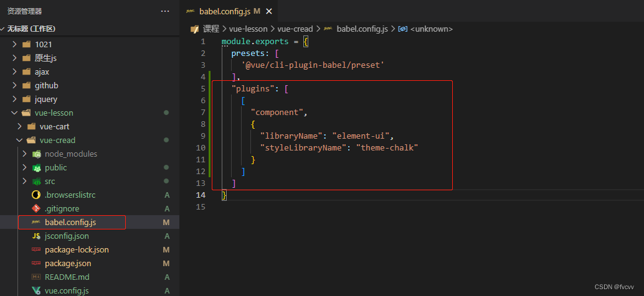Open package-lock.json file
The width and height of the screenshot is (644, 296).
pos(77,250)
